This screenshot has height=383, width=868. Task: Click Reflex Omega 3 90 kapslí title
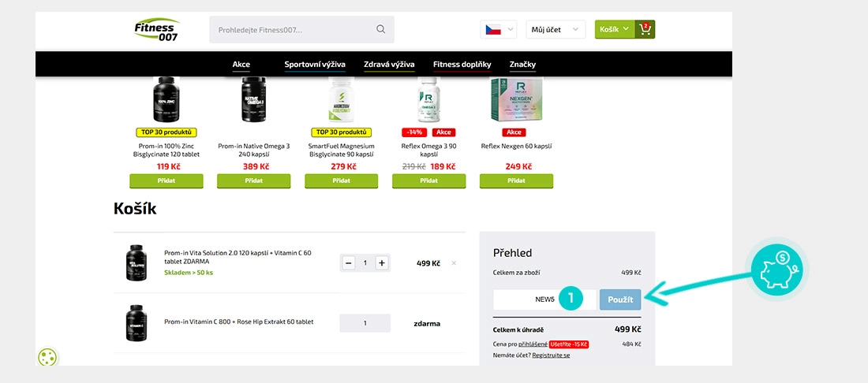tap(429, 151)
